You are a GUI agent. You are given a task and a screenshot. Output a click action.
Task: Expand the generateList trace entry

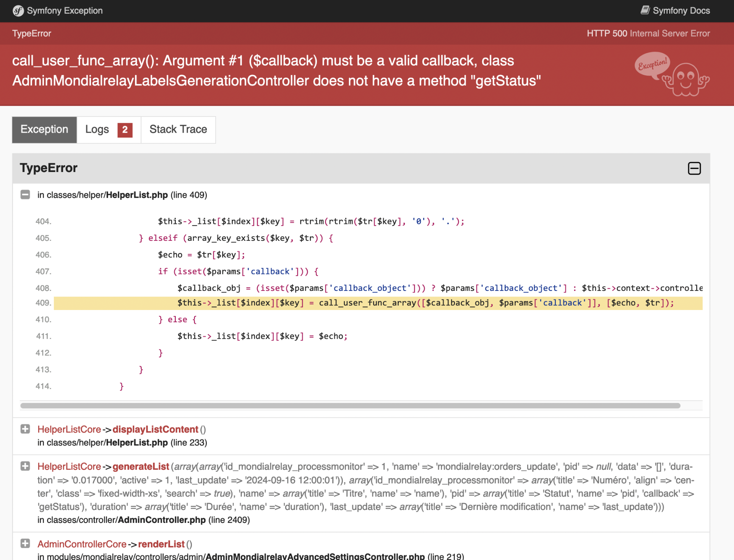pos(25,466)
